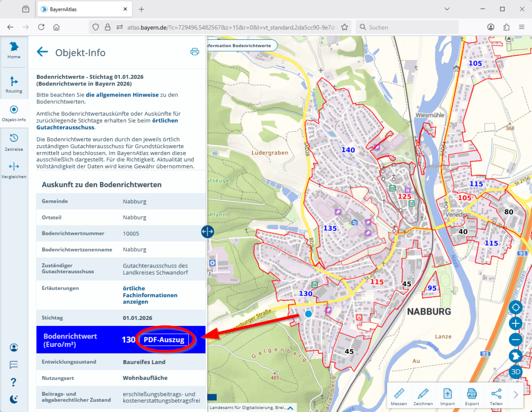532x412 pixels.
Task: Open the list all tabs dropdown
Action: 447,9
